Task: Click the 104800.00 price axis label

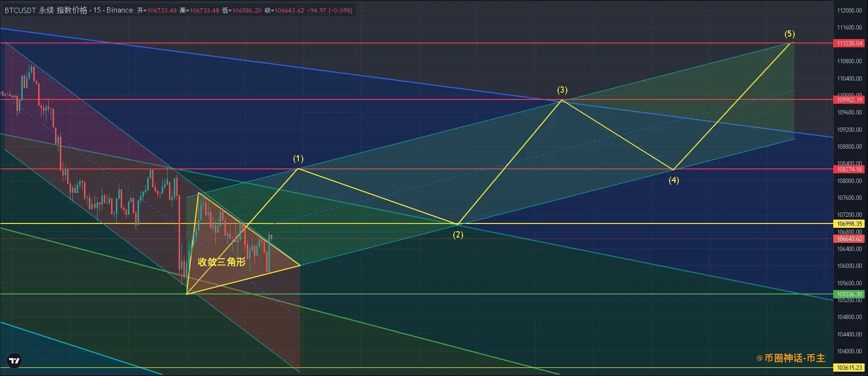Action: pyautogui.click(x=850, y=317)
